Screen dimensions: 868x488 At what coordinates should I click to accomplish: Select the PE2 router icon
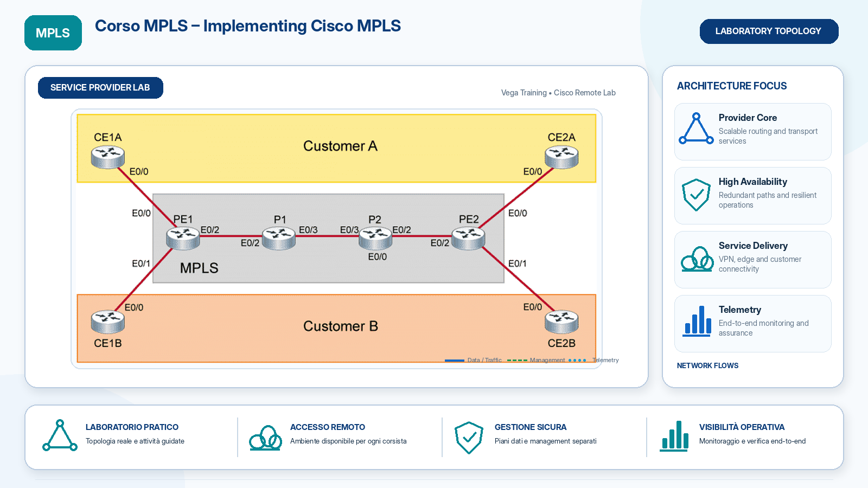[468, 239]
